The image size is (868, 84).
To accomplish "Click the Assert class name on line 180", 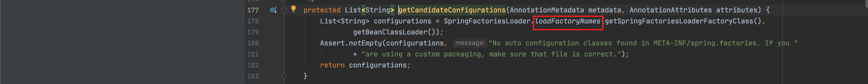I will tap(332, 43).
